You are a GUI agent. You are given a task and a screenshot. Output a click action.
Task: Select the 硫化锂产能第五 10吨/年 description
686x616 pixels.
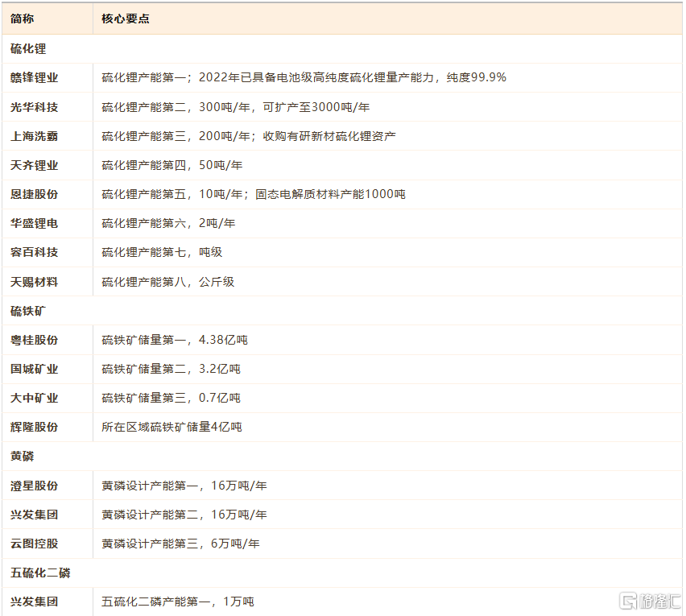click(x=254, y=194)
